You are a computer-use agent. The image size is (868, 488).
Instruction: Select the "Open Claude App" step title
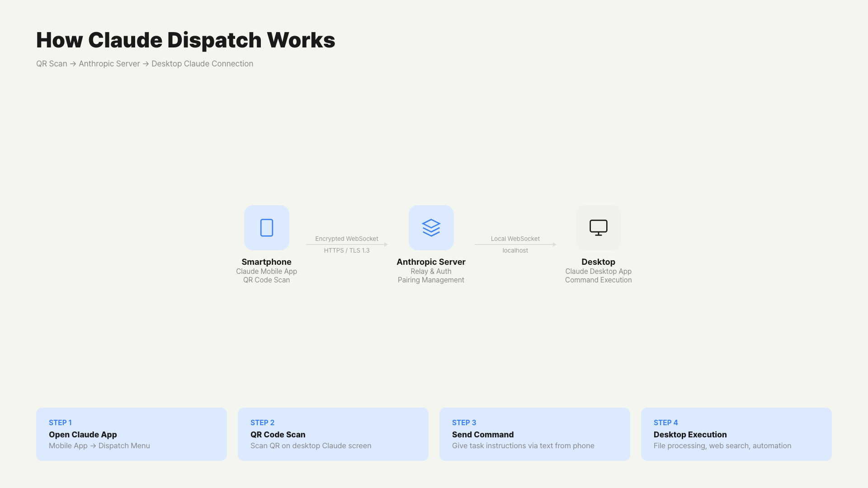tap(83, 434)
